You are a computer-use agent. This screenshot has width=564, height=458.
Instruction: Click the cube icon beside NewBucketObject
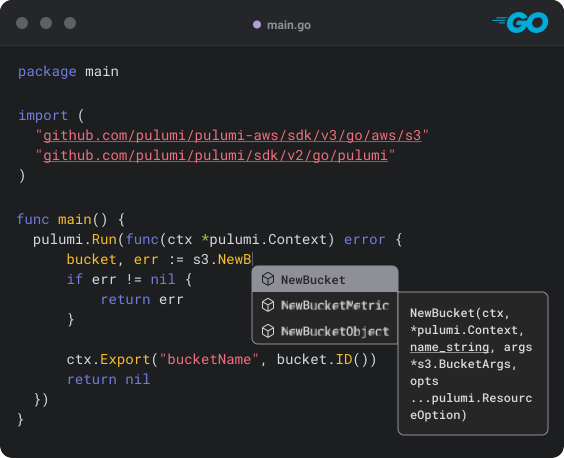tap(268, 331)
